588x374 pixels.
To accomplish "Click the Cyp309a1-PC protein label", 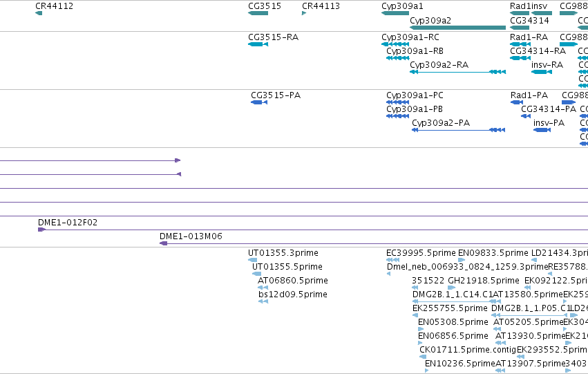I will pyautogui.click(x=415, y=95).
